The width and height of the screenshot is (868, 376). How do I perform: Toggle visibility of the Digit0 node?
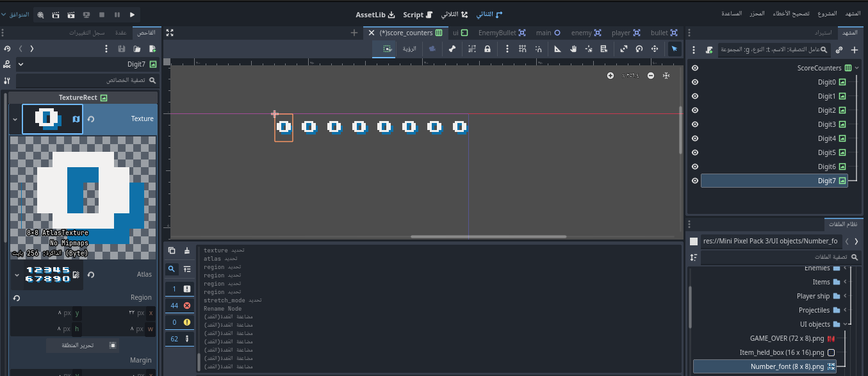tap(695, 82)
